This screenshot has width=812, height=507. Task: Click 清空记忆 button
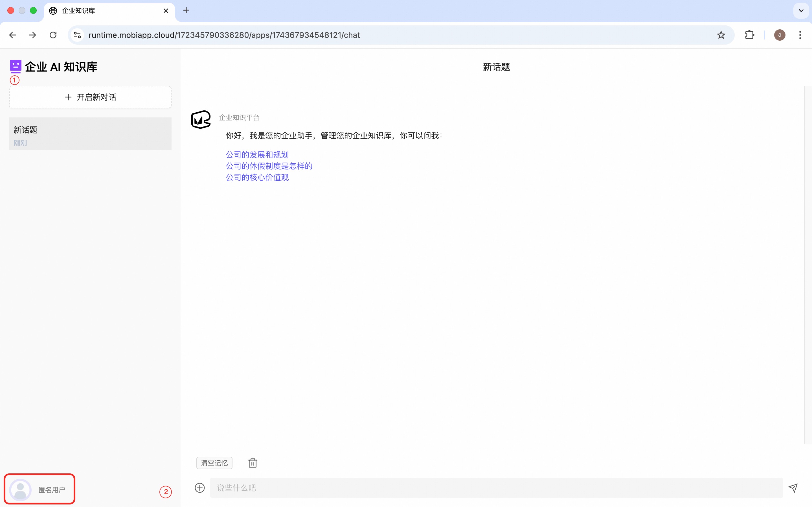click(214, 463)
